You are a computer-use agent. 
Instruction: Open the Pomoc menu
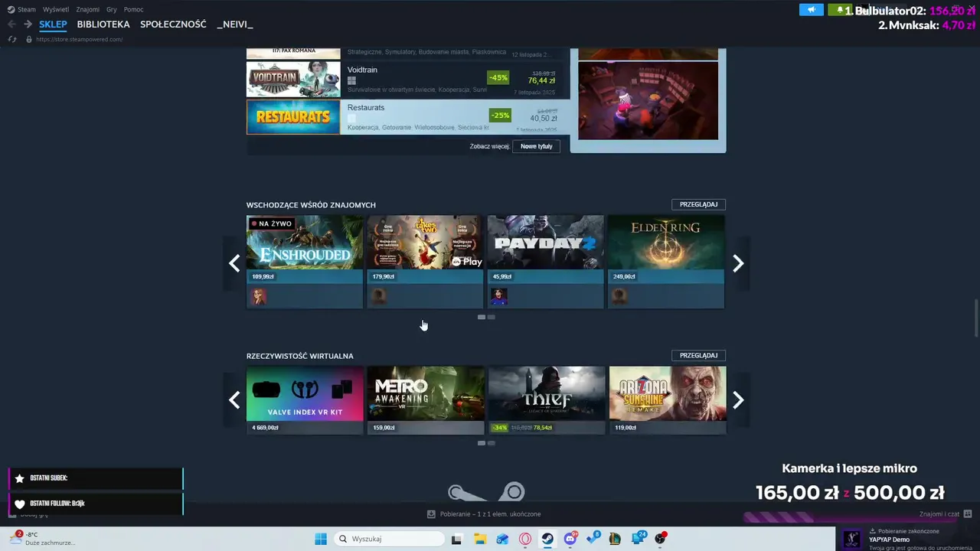tap(133, 9)
